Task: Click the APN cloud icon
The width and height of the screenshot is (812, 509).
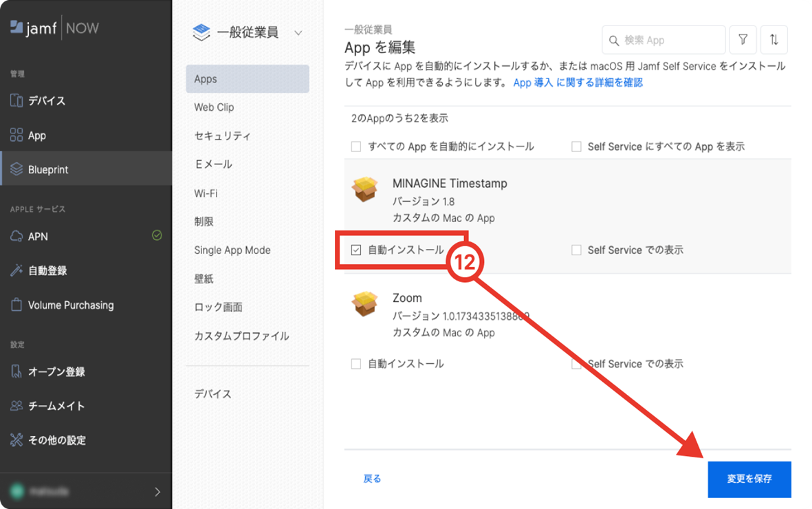Action: pyautogui.click(x=17, y=237)
